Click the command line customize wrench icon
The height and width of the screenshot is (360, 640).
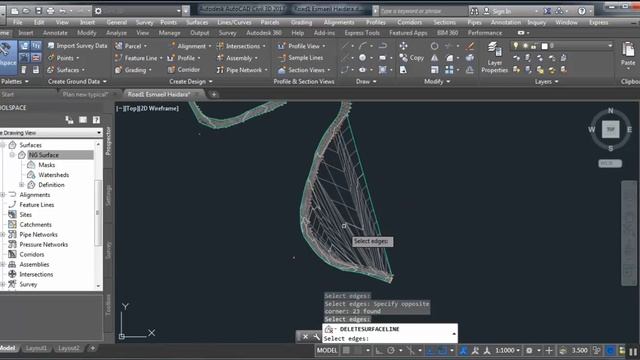316,337
